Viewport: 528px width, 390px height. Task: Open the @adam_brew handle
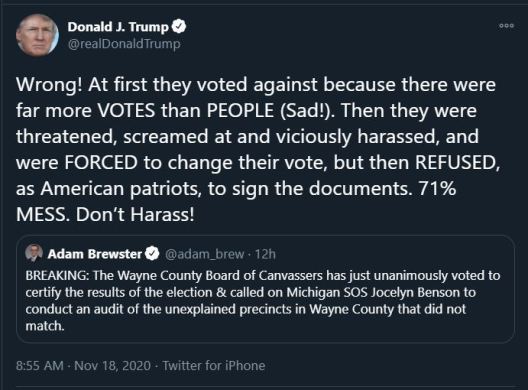coord(204,254)
